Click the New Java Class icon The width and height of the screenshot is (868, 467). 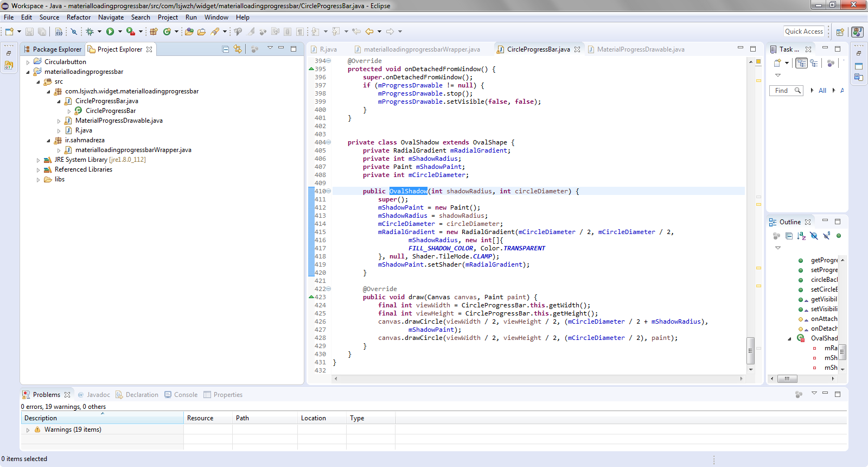click(x=167, y=31)
